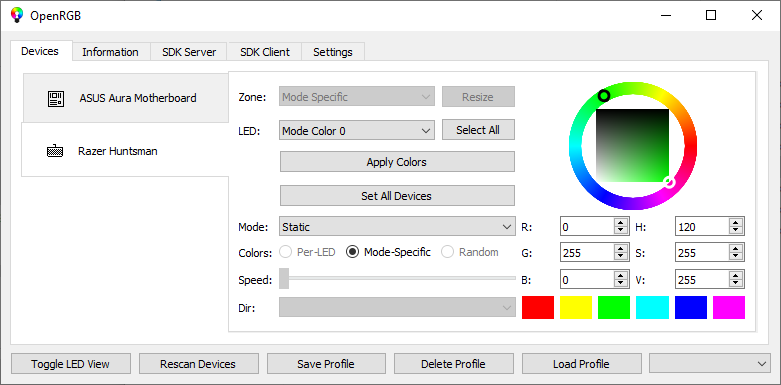Click the Select All button
The height and width of the screenshot is (385, 781).
click(x=478, y=130)
